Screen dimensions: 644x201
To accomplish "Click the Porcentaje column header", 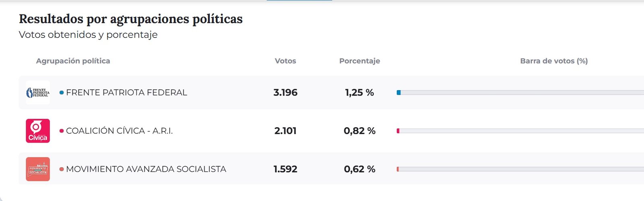I will (x=359, y=61).
